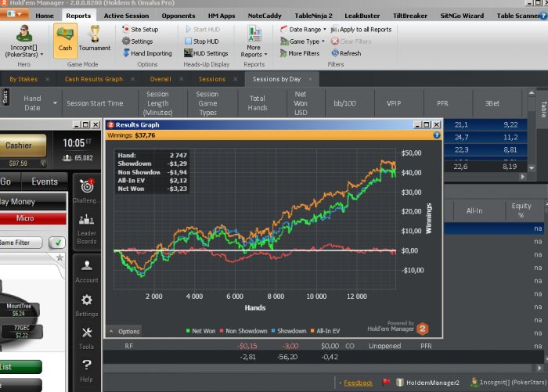Screen dimensions: 548x392
Task: Select the Cash game mode icon
Action: (x=65, y=40)
